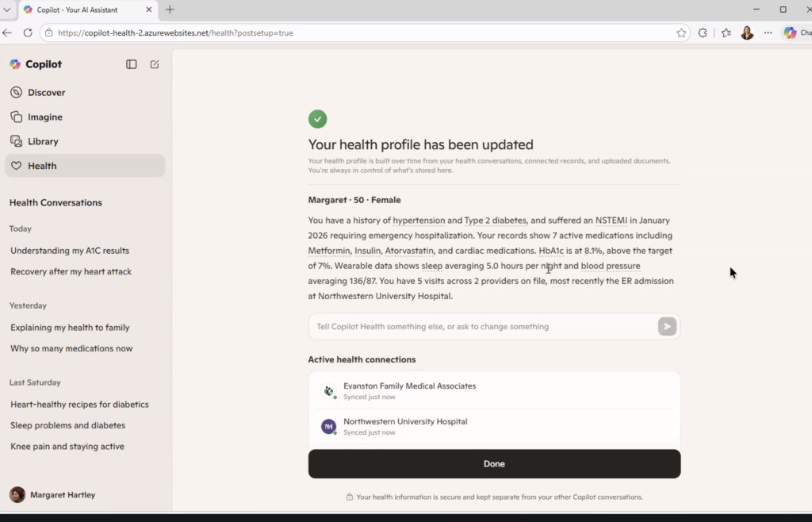Click the browser profile avatar picture
Viewport: 812px width, 522px height.
click(747, 33)
